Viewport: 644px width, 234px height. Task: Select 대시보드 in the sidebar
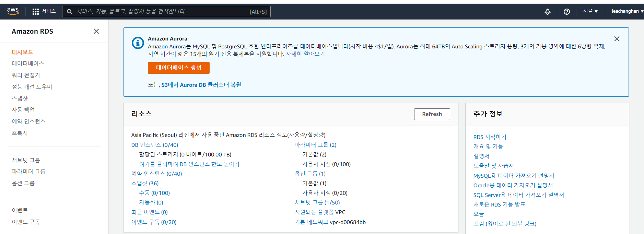coord(22,52)
